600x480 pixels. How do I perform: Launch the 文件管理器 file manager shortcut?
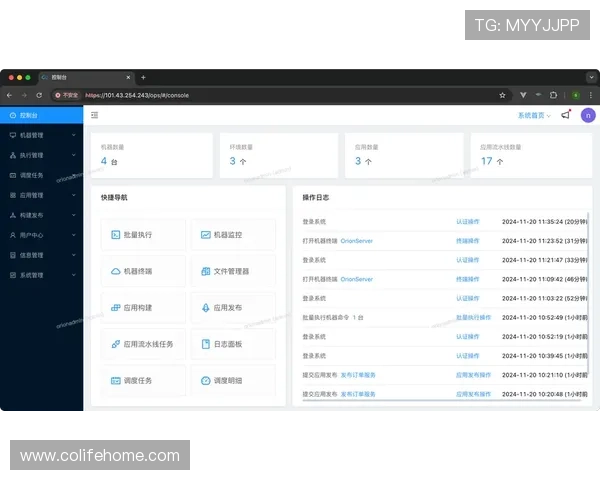coord(233,271)
